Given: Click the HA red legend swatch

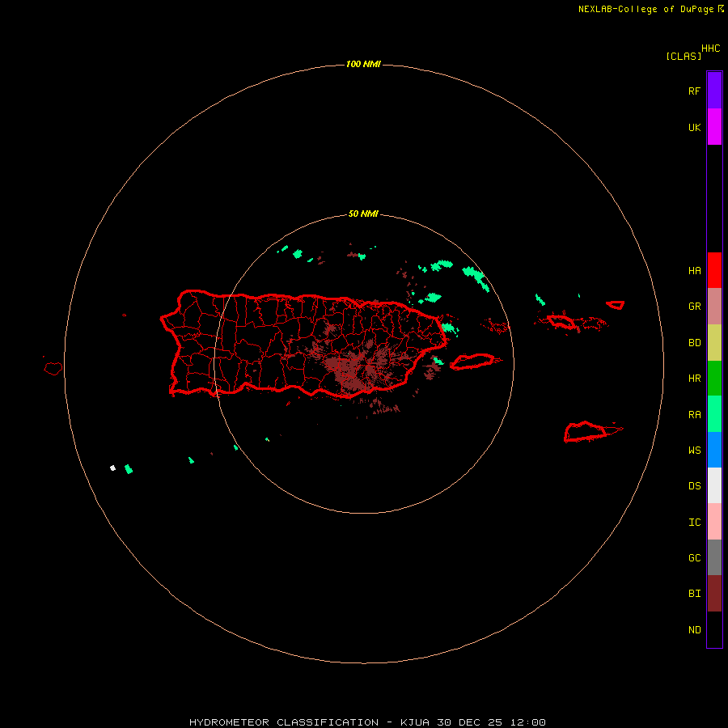Looking at the screenshot, I should 714,270.
